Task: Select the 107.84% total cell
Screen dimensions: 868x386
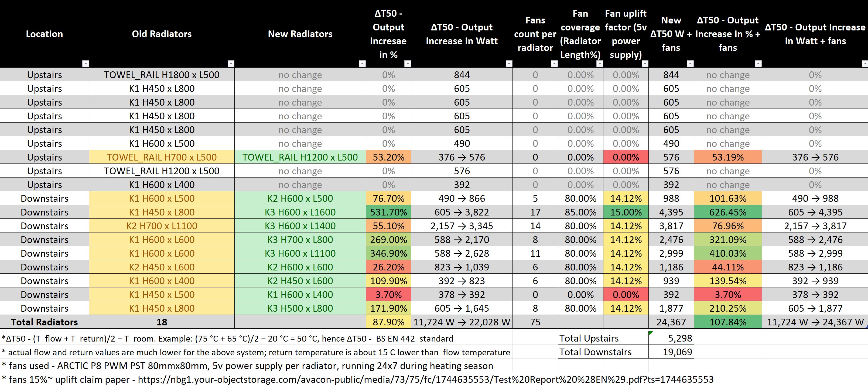Action: 727,322
